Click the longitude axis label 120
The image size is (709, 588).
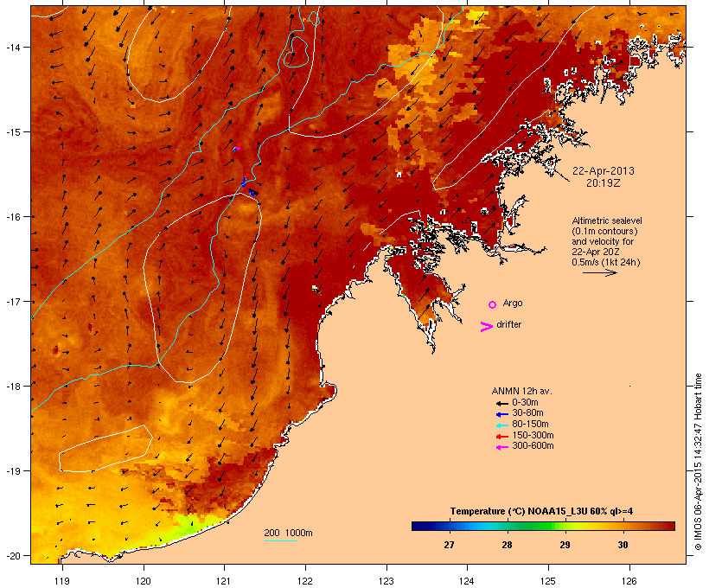point(144,581)
